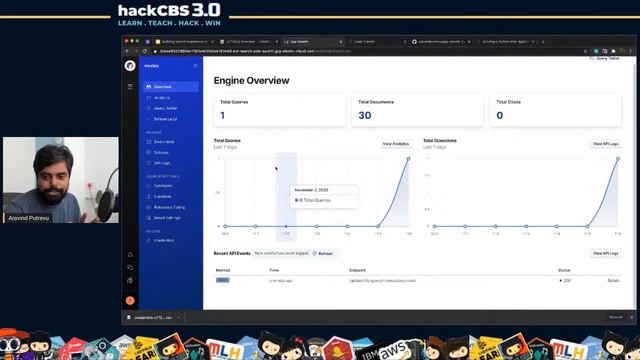
Task: Click the home icon in the dark rail
Action: [130, 254]
